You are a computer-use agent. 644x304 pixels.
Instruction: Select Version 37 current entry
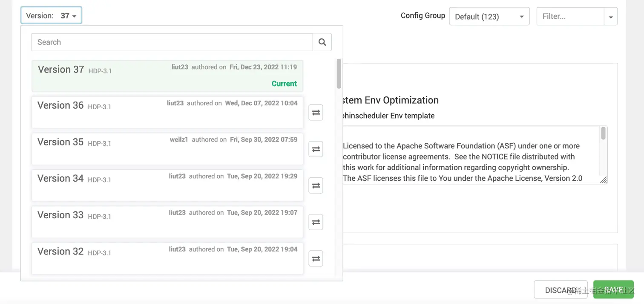tap(167, 76)
